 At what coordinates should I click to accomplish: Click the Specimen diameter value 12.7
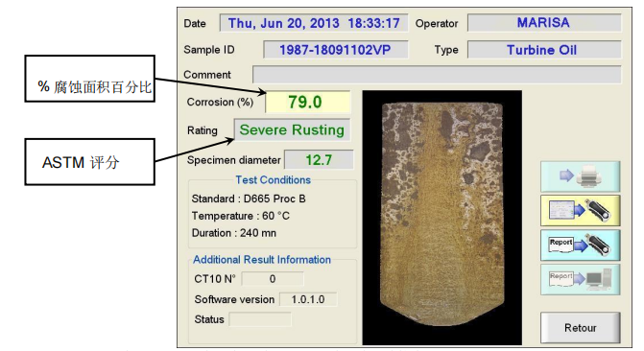coord(319,160)
